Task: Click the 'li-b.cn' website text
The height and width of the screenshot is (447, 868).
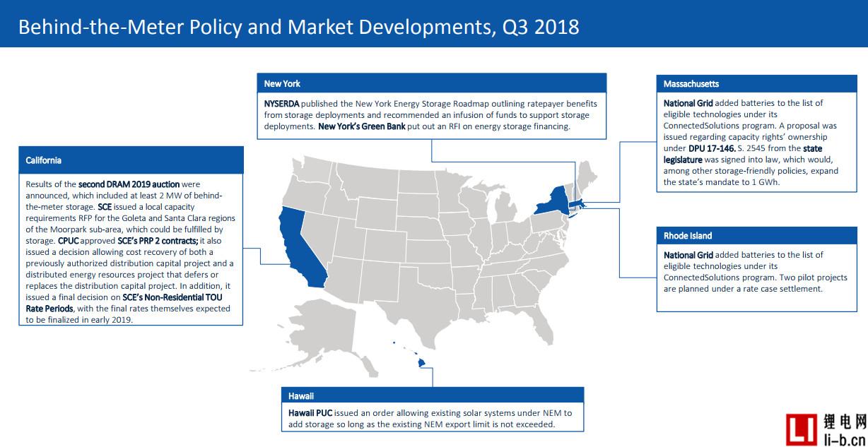Action: tap(845, 439)
